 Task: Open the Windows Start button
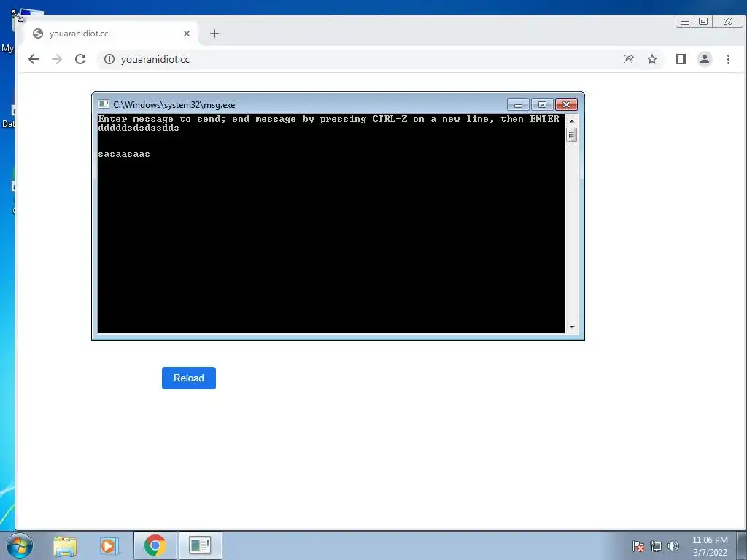pyautogui.click(x=20, y=545)
